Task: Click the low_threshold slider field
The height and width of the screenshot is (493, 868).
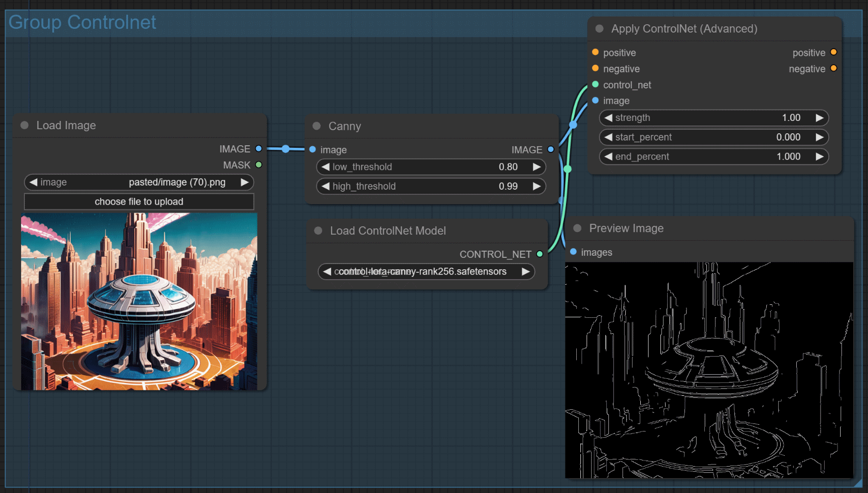Action: (x=431, y=167)
